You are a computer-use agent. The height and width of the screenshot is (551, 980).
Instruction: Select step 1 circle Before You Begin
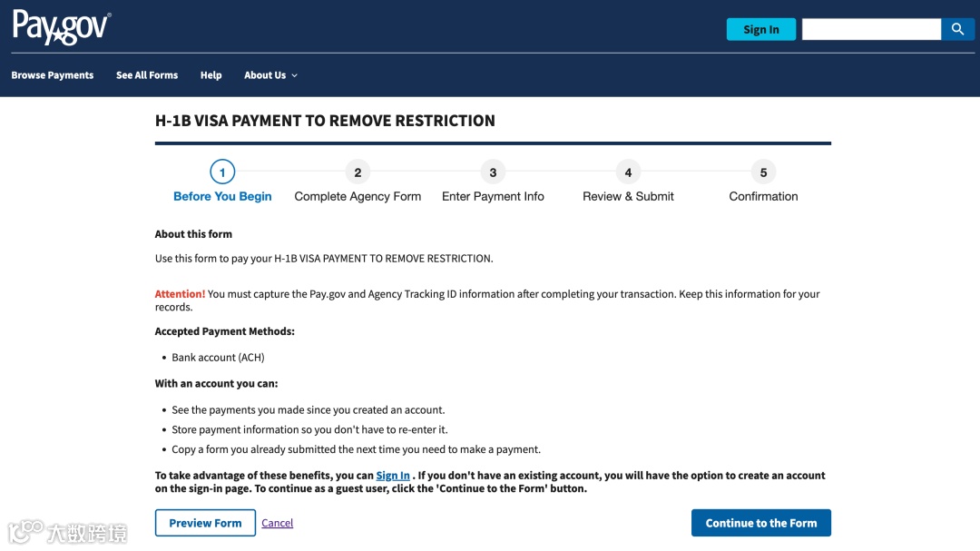click(x=222, y=172)
